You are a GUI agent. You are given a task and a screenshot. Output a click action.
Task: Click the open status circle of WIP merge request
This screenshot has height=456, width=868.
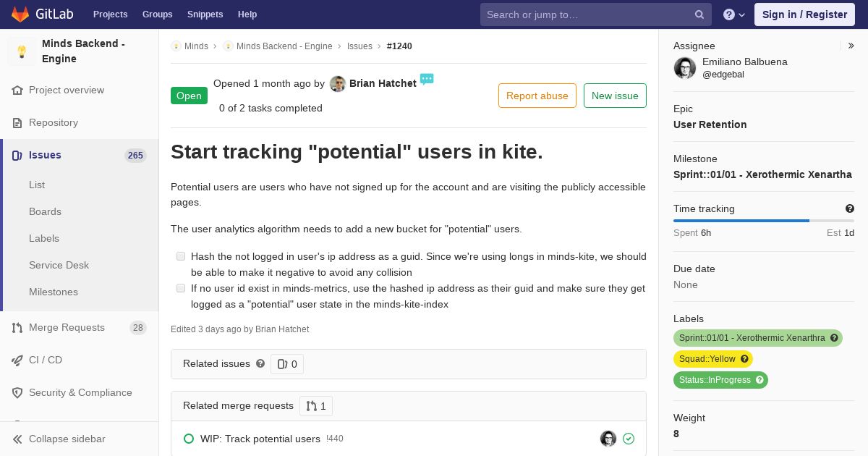(189, 439)
